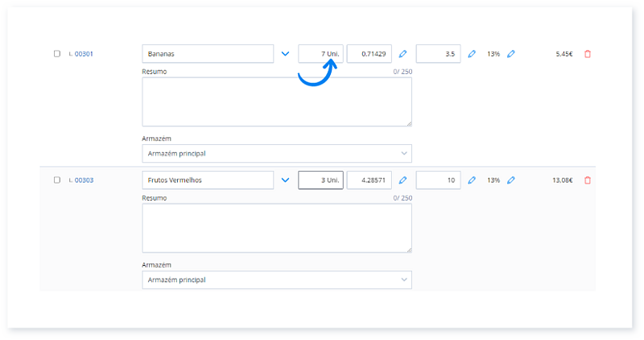Click the pencil icon beside Frutos Vermelhos value 10
644x340 pixels.
pyautogui.click(x=473, y=180)
